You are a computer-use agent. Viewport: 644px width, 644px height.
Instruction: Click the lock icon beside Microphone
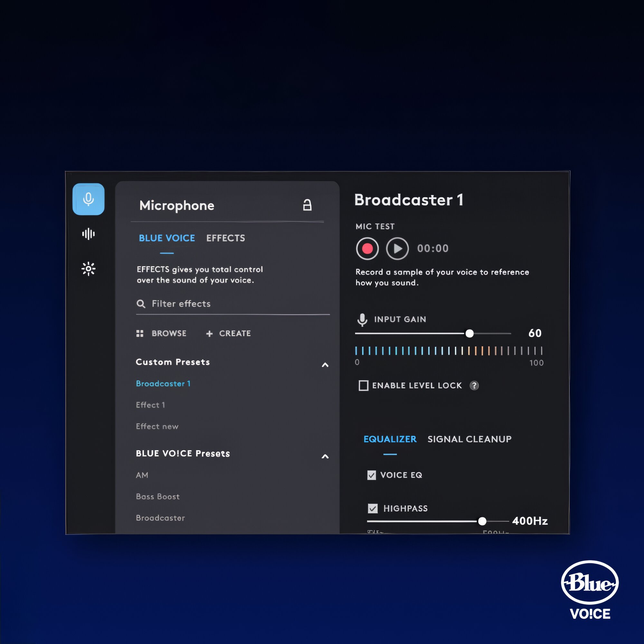click(307, 205)
